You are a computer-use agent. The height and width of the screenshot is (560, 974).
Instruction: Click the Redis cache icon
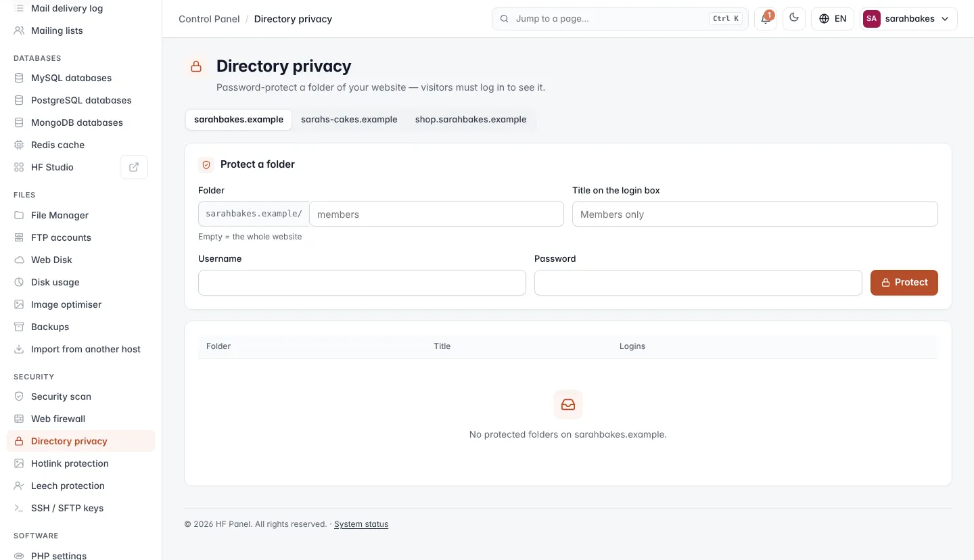[19, 145]
